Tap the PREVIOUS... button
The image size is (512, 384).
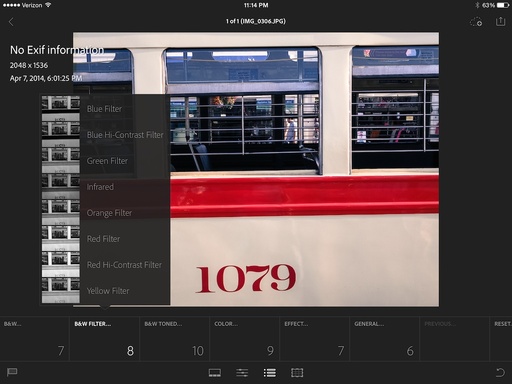454,338
